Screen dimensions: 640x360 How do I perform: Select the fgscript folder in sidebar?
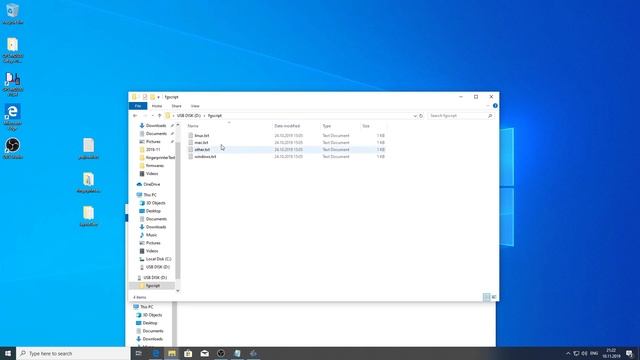coord(153,286)
